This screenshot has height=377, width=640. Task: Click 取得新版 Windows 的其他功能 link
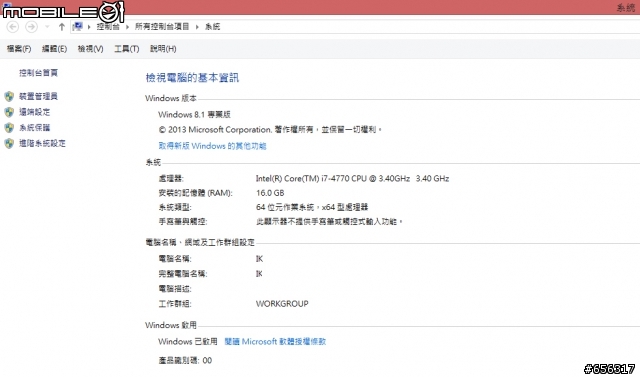212,146
